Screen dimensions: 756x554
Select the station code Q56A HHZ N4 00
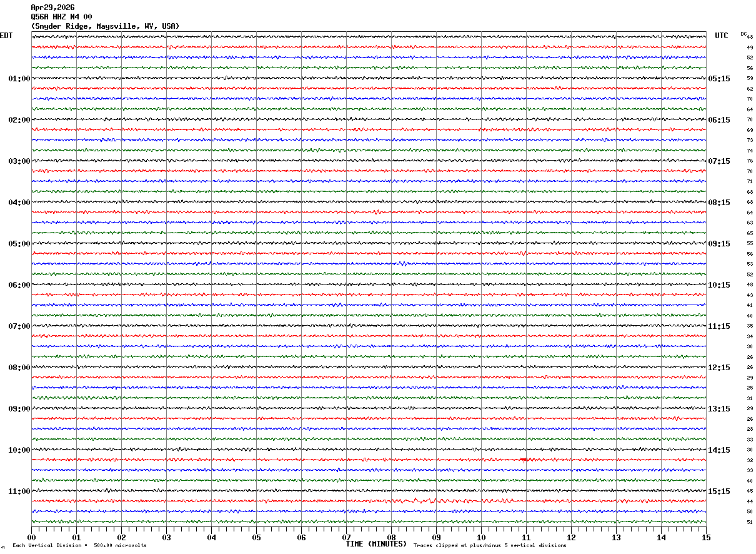pyautogui.click(x=61, y=17)
